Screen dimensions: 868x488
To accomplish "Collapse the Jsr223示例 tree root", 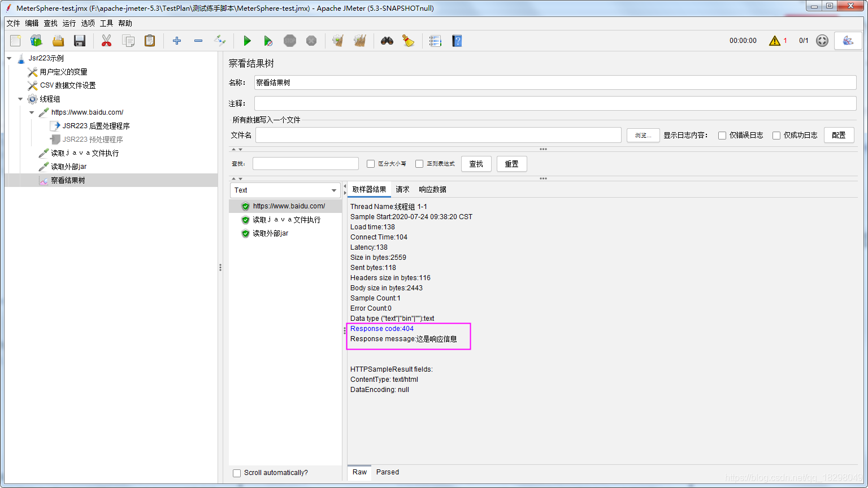I will click(10, 58).
